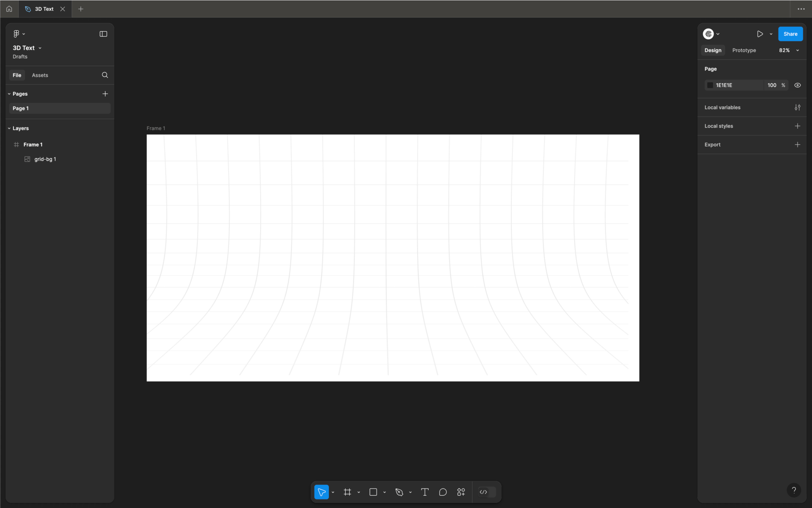812x508 pixels.
Task: Toggle the sidebar panel collapse icon
Action: [103, 34]
